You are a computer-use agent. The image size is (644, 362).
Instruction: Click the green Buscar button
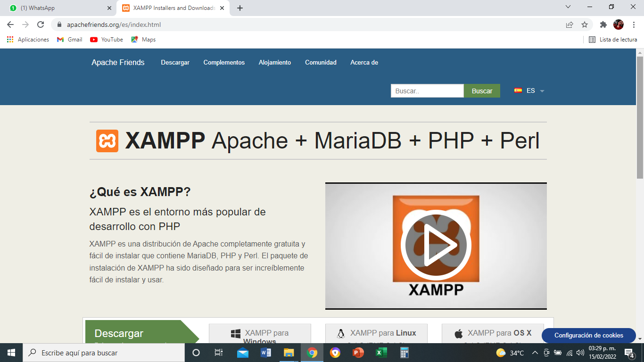[x=482, y=91]
